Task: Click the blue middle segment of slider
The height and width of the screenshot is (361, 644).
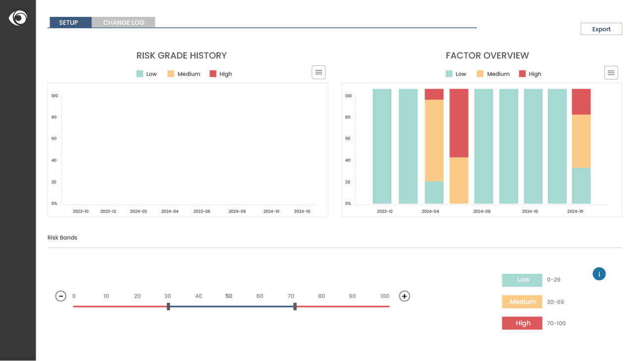Action: (231, 306)
